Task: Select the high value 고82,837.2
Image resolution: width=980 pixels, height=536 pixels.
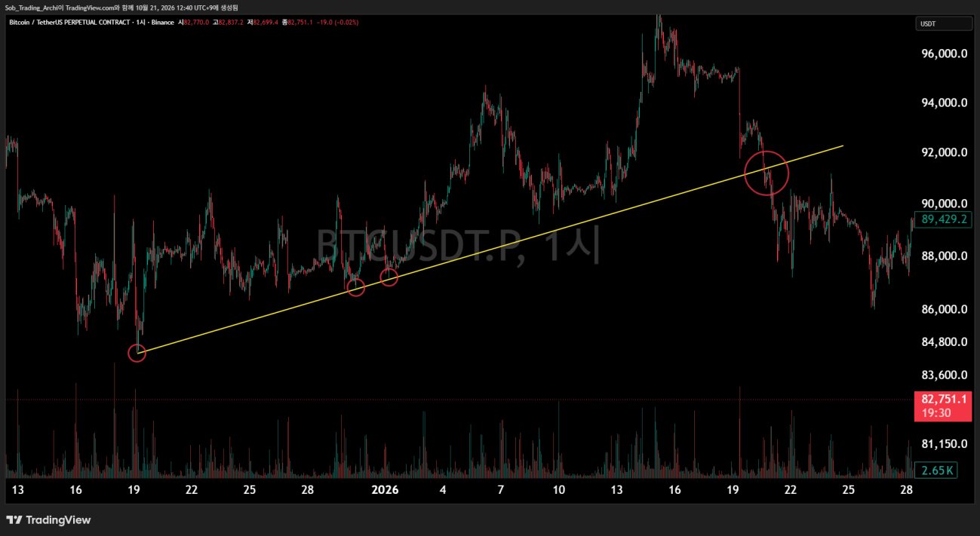Action: point(229,23)
